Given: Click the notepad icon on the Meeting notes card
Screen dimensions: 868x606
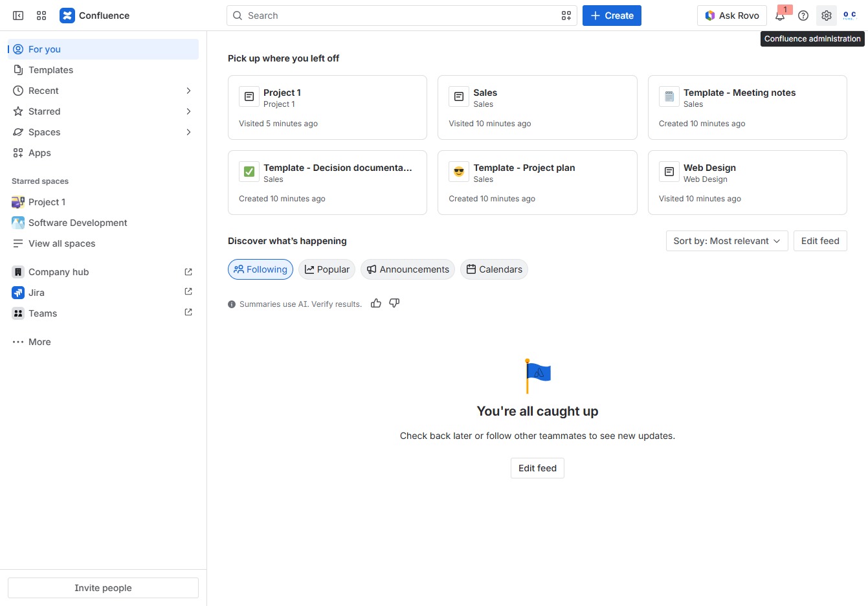Looking at the screenshot, I should 669,96.
